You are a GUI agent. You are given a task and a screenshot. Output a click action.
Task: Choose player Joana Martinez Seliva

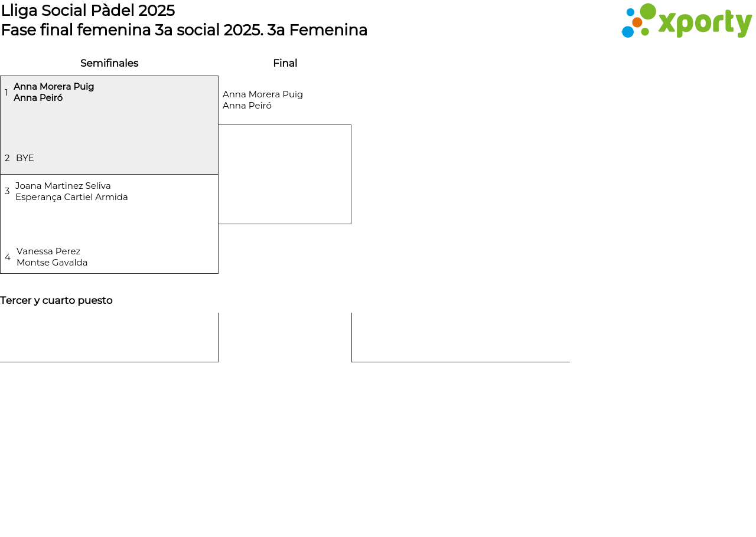tap(63, 186)
